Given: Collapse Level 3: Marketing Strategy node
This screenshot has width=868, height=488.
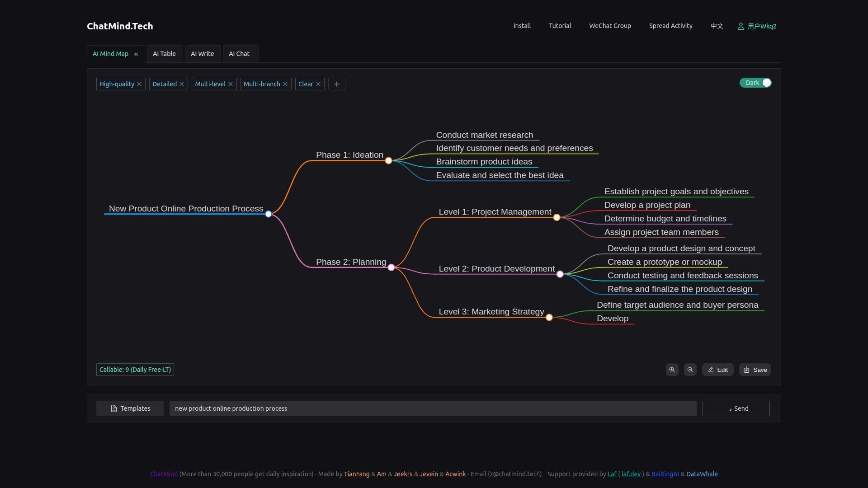Looking at the screenshot, I should [549, 318].
